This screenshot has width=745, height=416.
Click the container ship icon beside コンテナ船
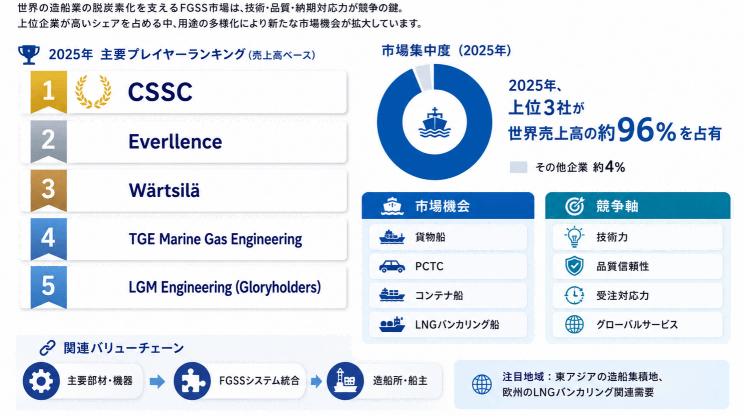click(x=392, y=295)
